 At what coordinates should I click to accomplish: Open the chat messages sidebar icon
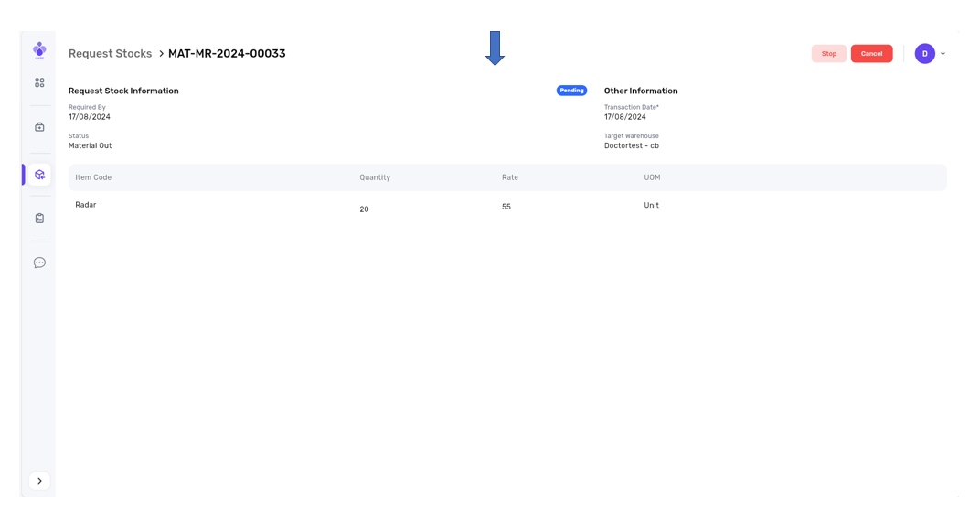click(39, 262)
